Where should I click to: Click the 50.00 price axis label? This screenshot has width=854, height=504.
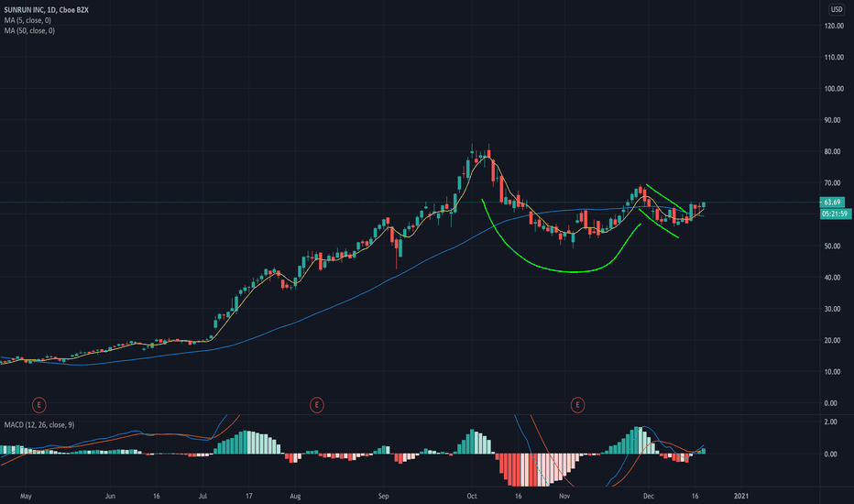click(x=832, y=247)
